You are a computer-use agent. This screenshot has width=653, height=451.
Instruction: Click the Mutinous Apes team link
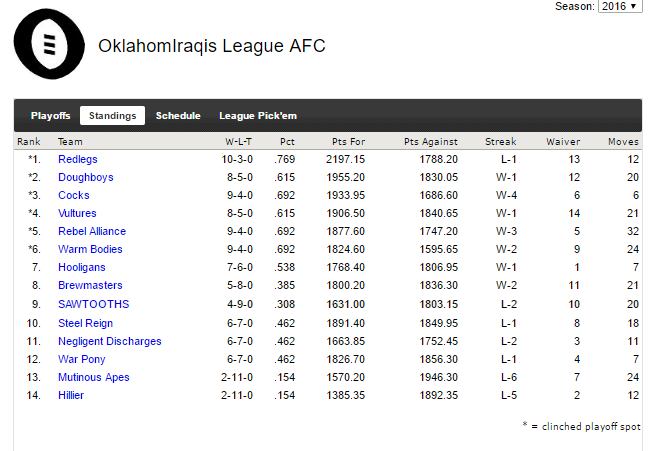click(94, 377)
